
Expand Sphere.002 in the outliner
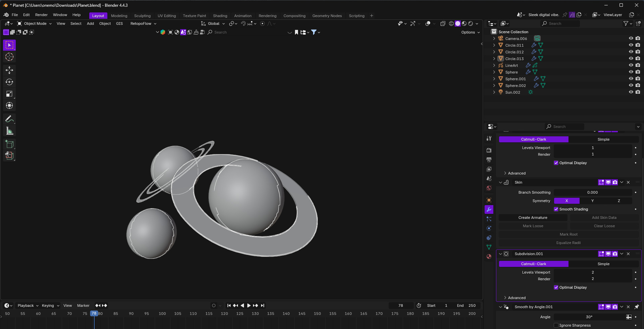[x=494, y=85]
